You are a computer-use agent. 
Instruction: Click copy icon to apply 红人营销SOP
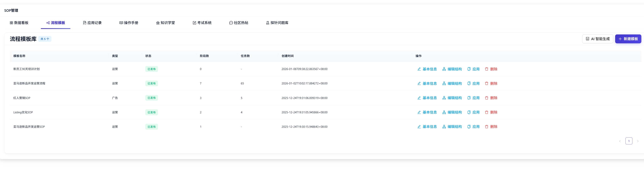coord(469,98)
